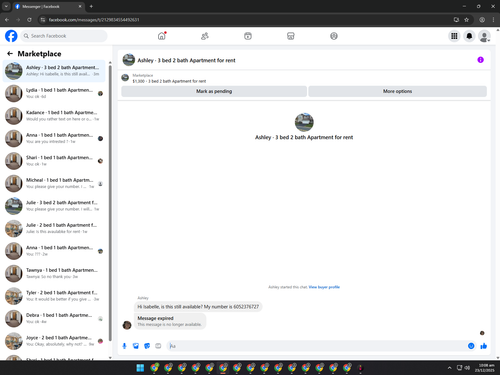
Task: Bookmark this page with the star icon
Action: [x=466, y=20]
